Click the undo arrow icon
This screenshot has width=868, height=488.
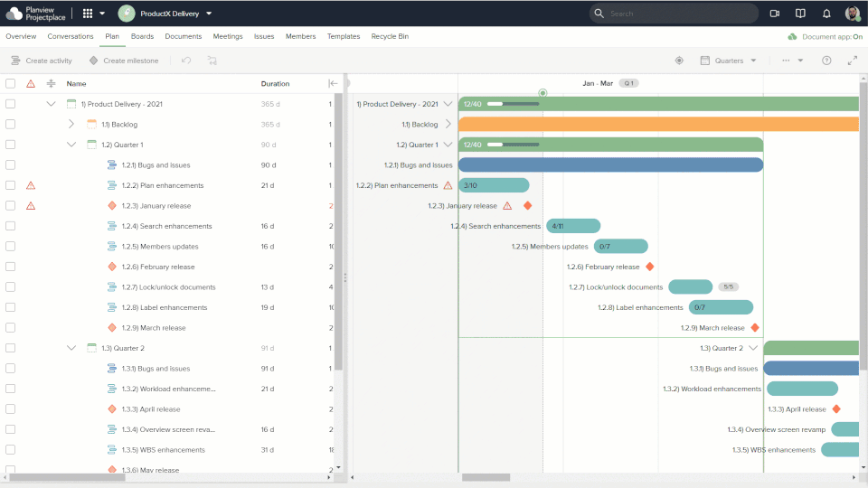pyautogui.click(x=186, y=61)
